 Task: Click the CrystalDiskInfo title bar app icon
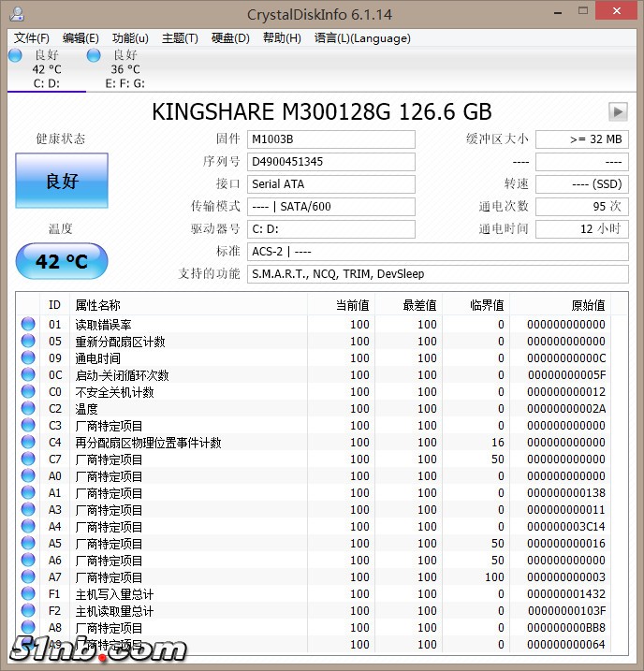[x=17, y=14]
